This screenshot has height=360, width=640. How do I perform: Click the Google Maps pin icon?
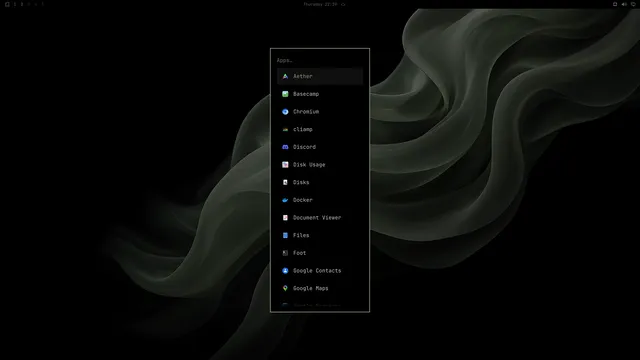tap(285, 288)
